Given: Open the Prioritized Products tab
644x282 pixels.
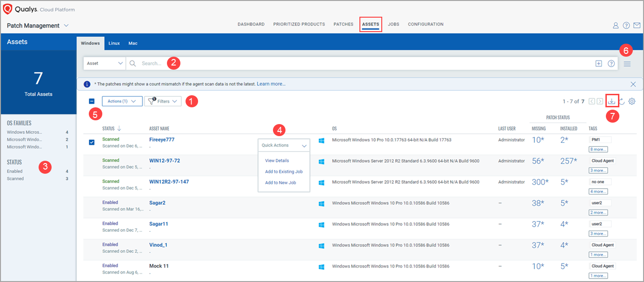Looking at the screenshot, I should coord(299,24).
